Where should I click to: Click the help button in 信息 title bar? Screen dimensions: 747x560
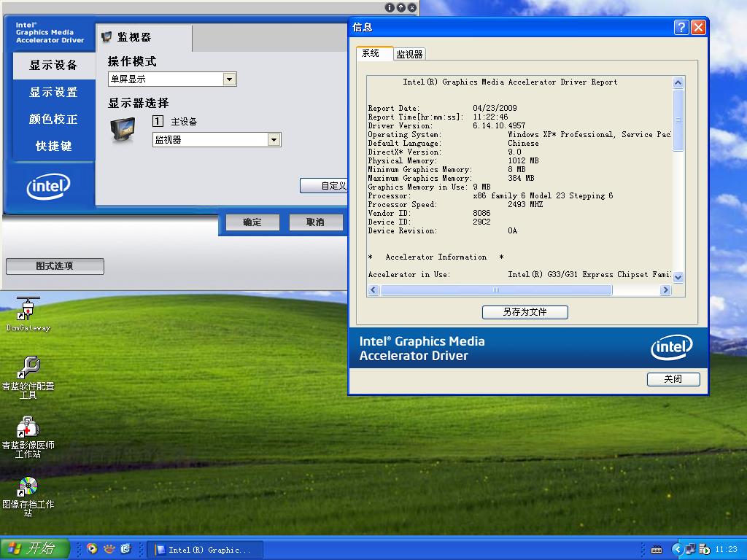681,27
